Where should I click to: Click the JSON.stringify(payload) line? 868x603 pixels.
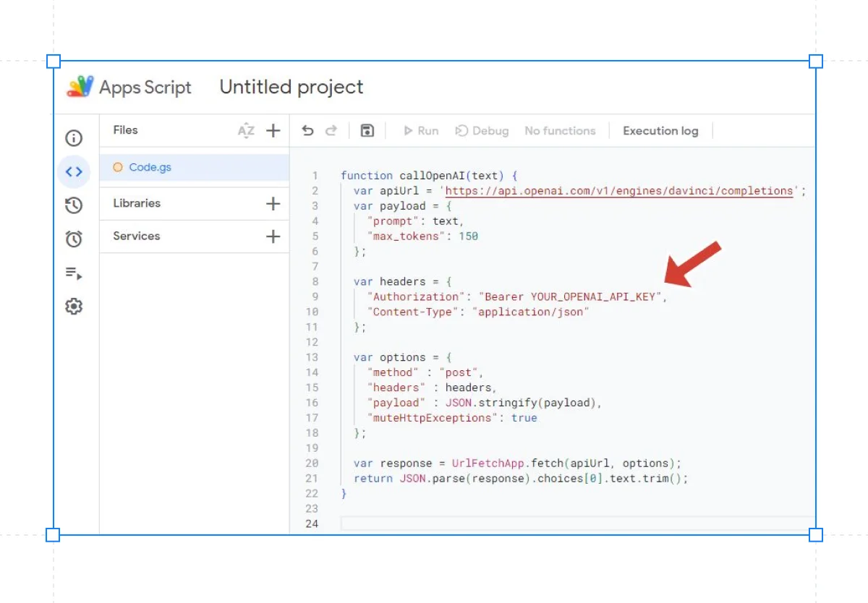[485, 403]
